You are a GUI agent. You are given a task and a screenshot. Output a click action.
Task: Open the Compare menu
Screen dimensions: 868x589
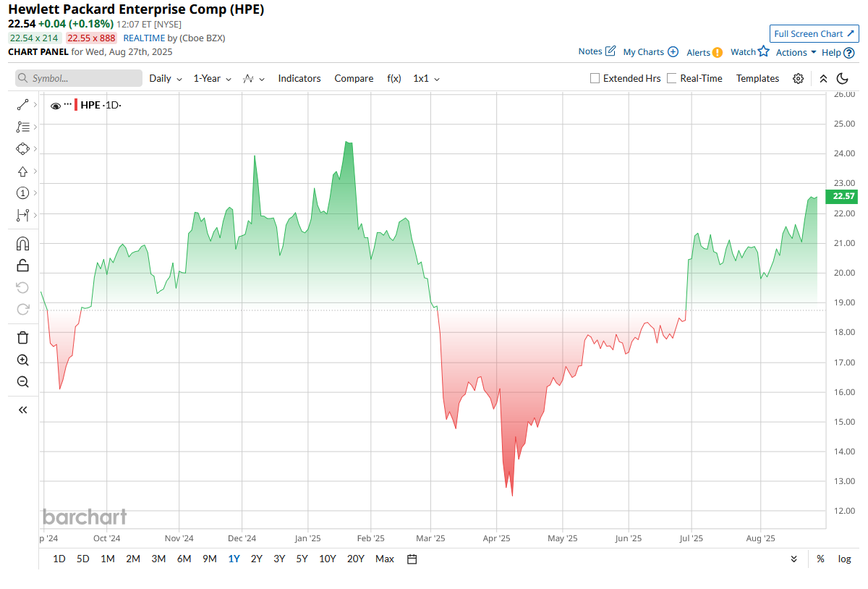pos(354,78)
